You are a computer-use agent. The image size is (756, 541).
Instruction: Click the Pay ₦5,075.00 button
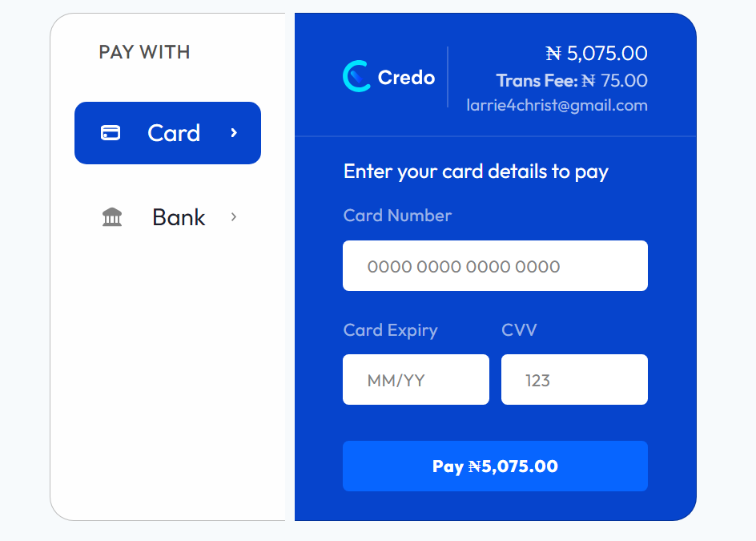(495, 466)
